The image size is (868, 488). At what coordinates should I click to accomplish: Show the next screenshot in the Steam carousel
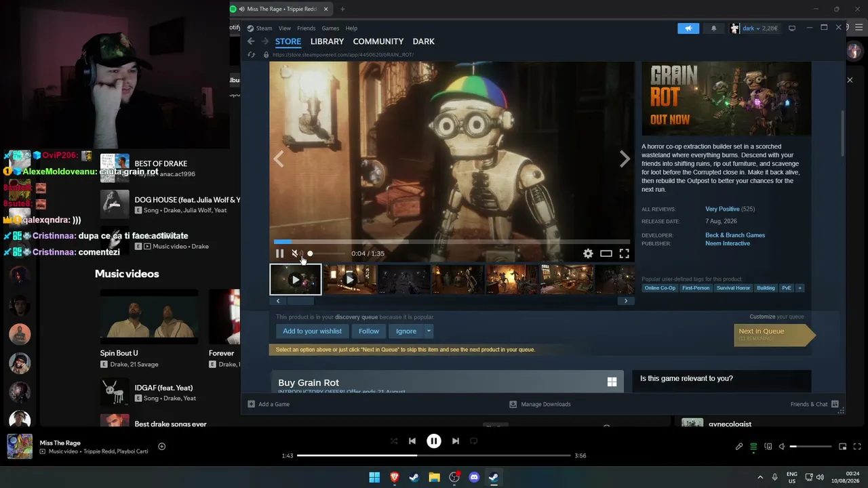click(625, 159)
